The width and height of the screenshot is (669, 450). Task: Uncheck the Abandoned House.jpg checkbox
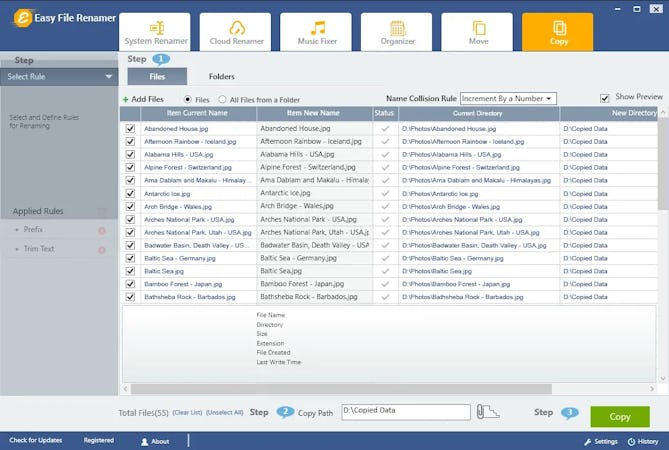(130, 128)
